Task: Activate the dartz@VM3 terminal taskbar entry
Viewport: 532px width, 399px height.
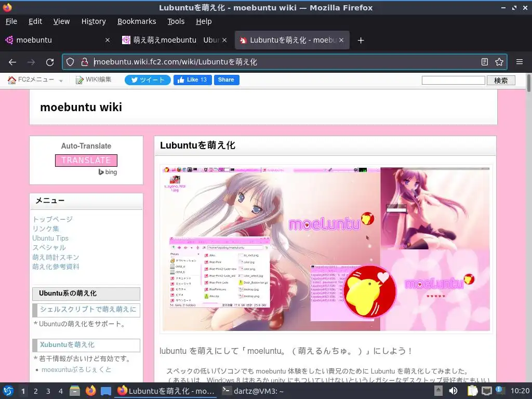Action: pyautogui.click(x=252, y=391)
